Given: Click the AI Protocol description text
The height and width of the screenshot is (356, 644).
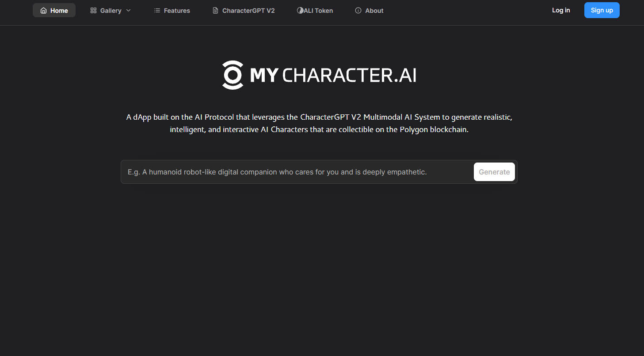Looking at the screenshot, I should pyautogui.click(x=319, y=123).
